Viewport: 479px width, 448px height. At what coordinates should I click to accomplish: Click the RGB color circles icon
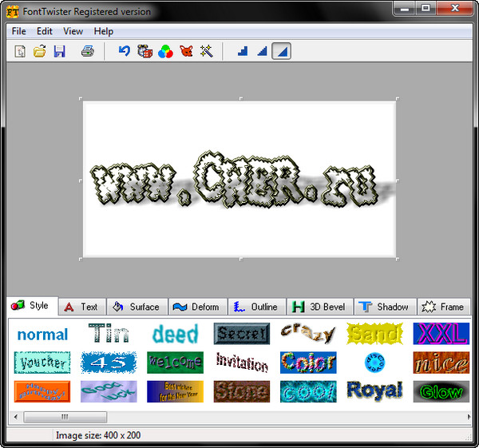click(165, 51)
